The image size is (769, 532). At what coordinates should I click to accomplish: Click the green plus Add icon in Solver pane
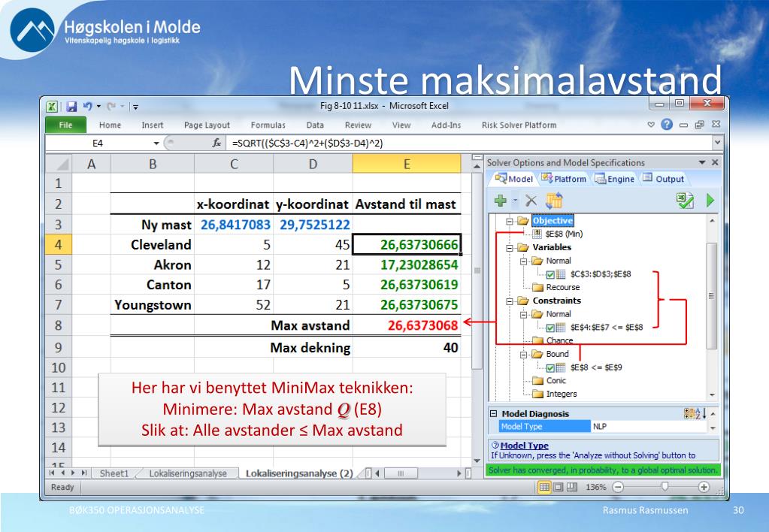tap(500, 201)
